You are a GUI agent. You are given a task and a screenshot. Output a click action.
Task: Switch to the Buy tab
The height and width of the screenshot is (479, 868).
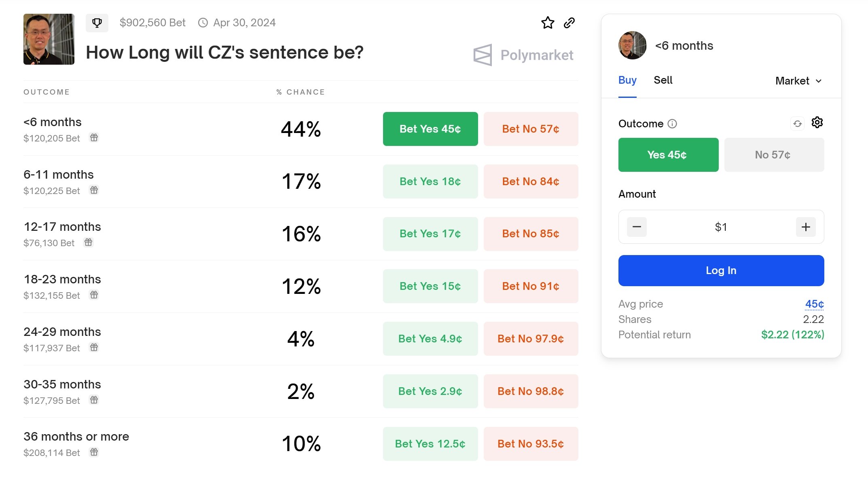(x=627, y=80)
